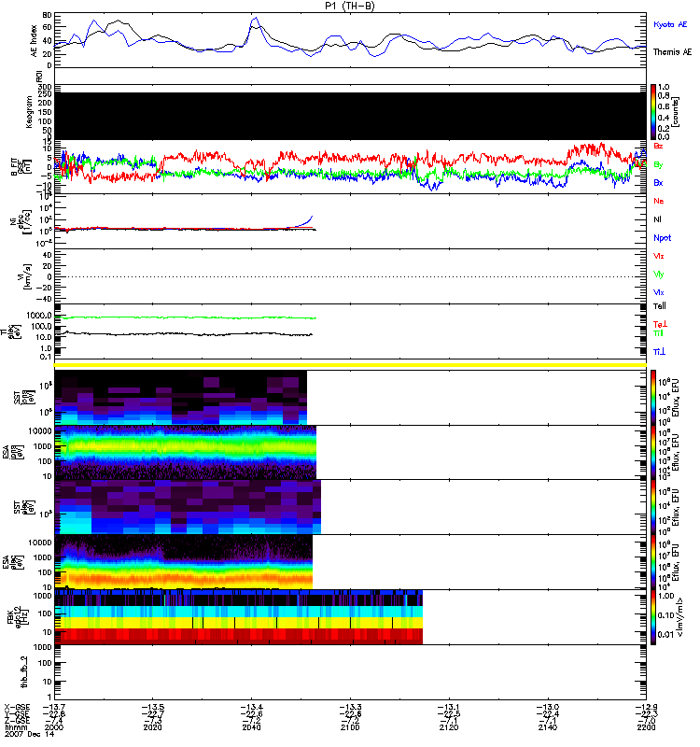This screenshot has height=747, width=700.
Task: Click the "-13.7" X-GSE position value
Action: click(x=54, y=707)
